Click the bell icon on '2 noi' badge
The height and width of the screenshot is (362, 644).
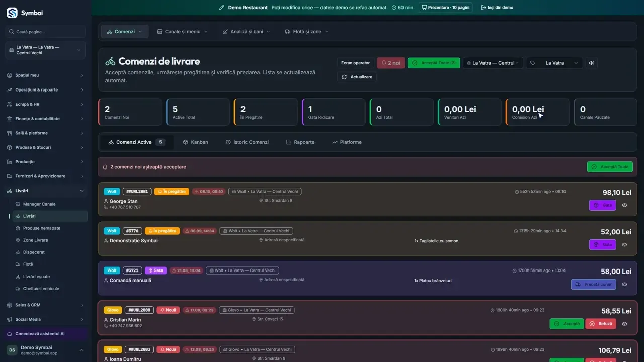pos(384,63)
